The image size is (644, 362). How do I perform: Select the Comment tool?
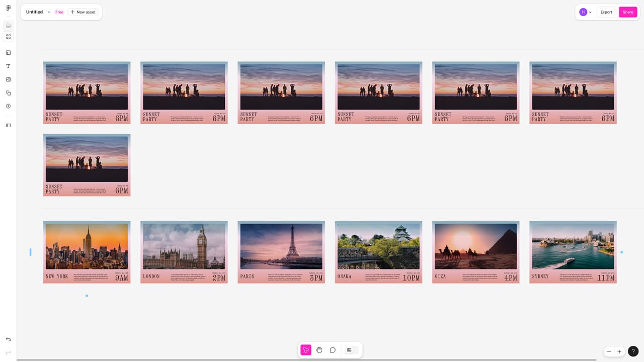(x=333, y=350)
